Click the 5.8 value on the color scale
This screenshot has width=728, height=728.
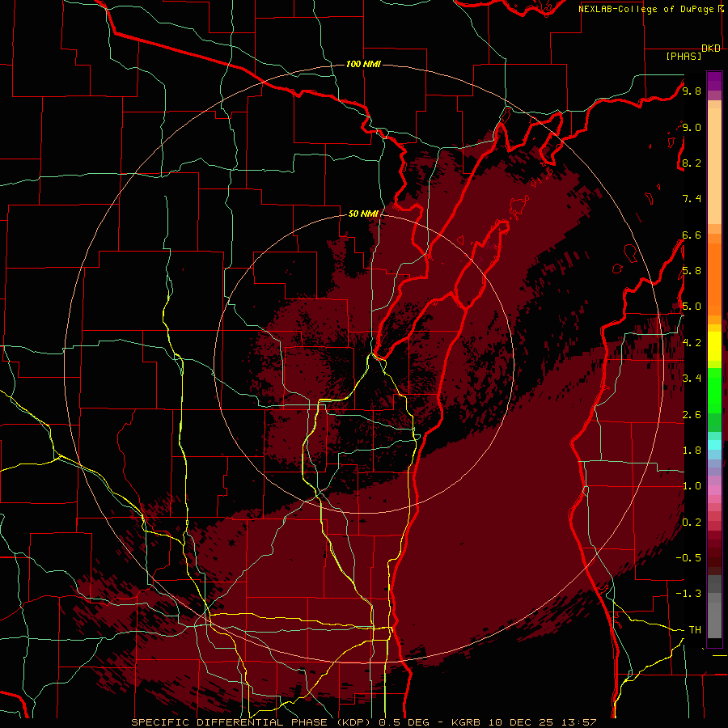(692, 271)
